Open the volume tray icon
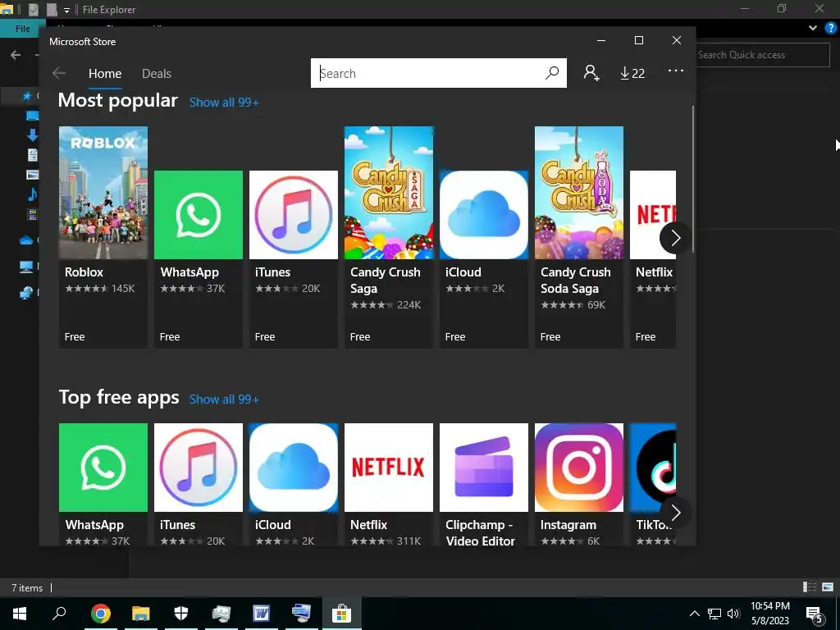The height and width of the screenshot is (630, 840). click(x=733, y=614)
